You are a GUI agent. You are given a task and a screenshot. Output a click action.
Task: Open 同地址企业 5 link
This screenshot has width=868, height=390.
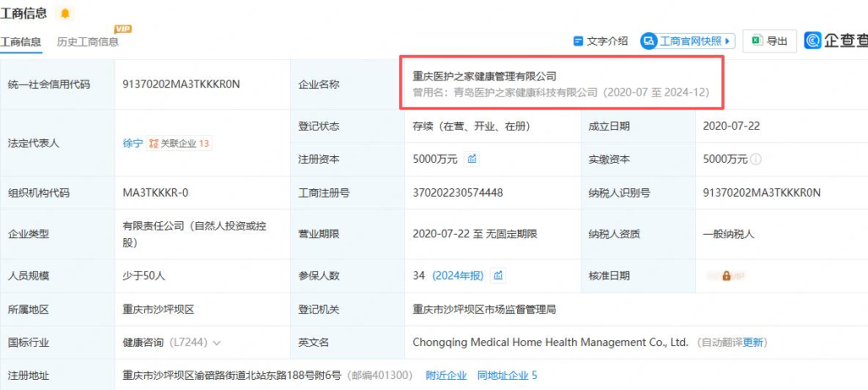click(507, 376)
